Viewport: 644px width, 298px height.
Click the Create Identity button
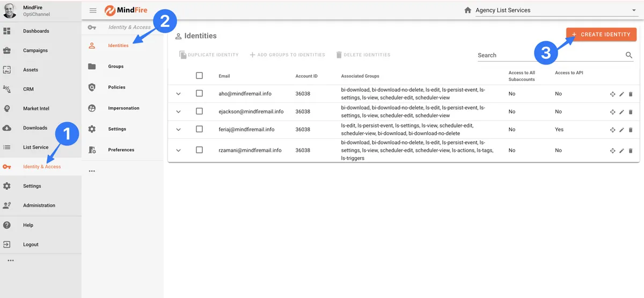click(601, 34)
